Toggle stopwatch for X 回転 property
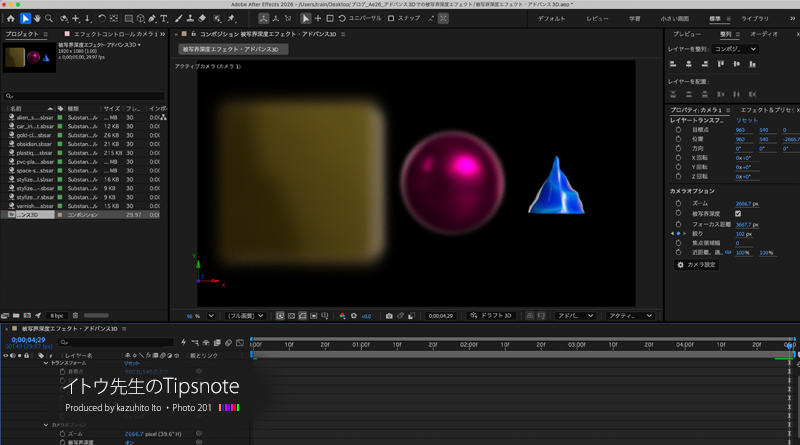This screenshot has width=800, height=445. point(679,158)
